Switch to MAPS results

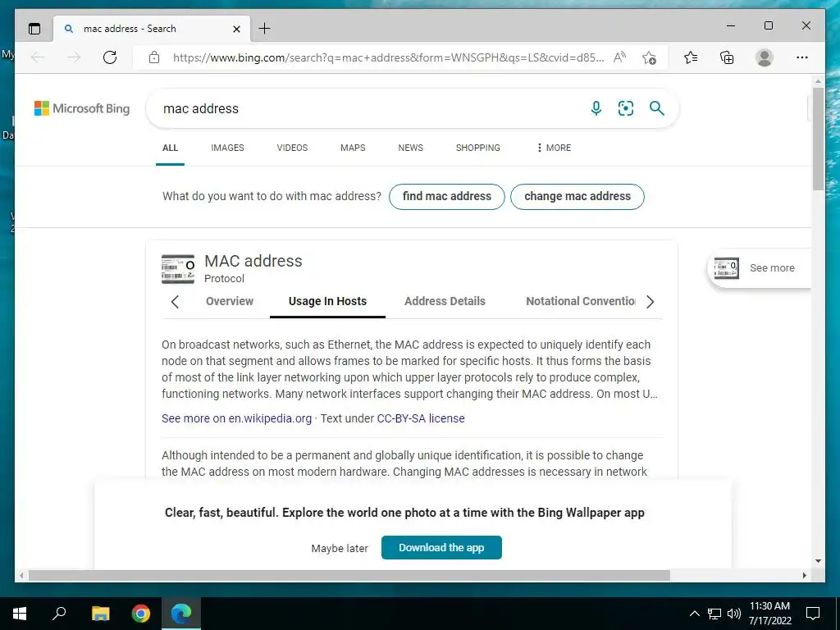pos(353,148)
